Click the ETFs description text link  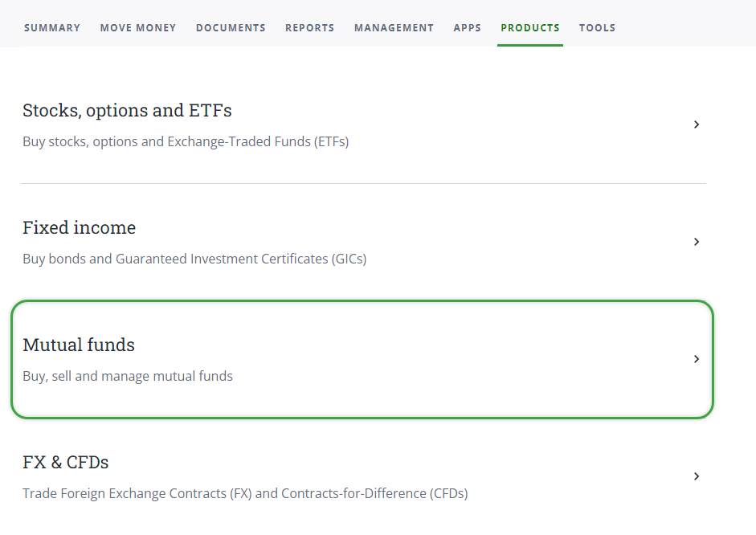click(186, 141)
